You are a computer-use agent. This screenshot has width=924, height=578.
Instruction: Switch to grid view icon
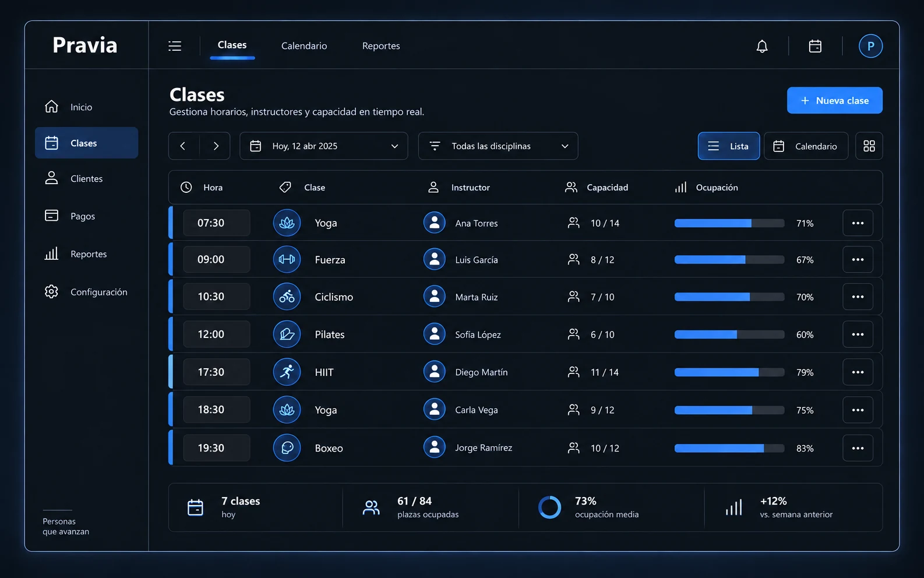tap(869, 146)
